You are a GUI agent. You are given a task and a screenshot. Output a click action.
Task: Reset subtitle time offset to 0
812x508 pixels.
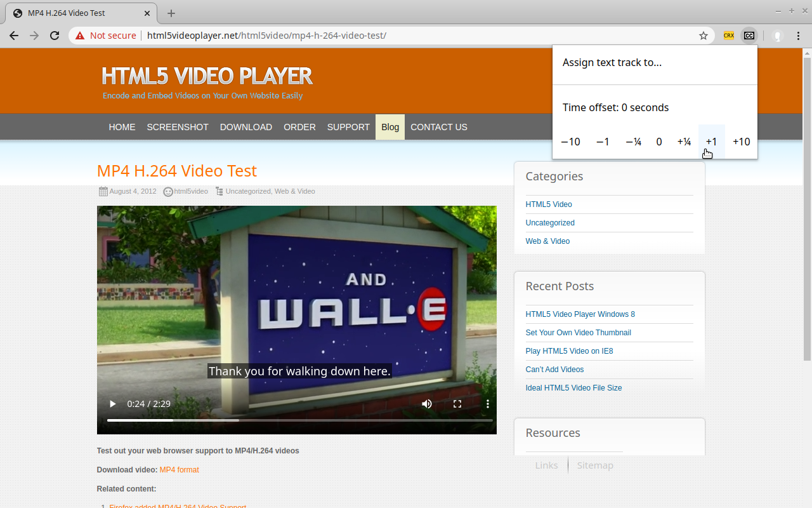659,142
